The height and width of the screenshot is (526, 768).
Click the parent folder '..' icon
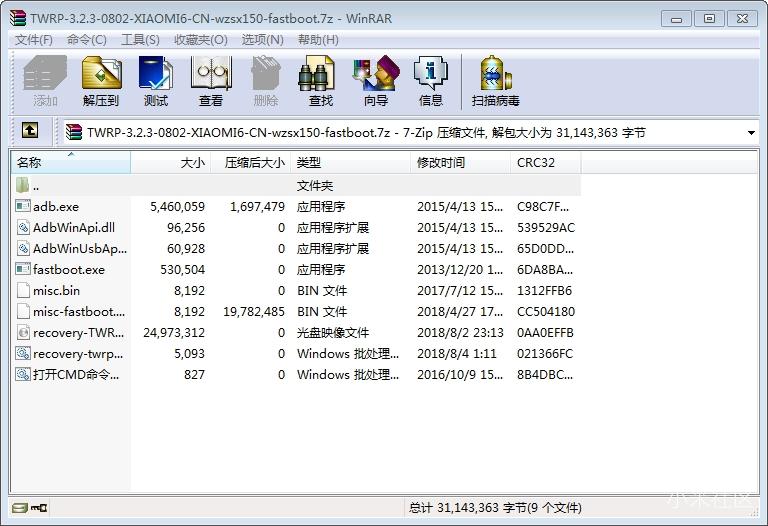[x=23, y=185]
